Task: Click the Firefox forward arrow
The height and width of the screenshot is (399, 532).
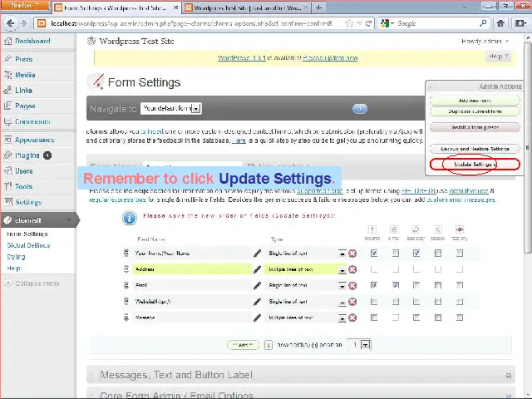Action: (x=23, y=23)
